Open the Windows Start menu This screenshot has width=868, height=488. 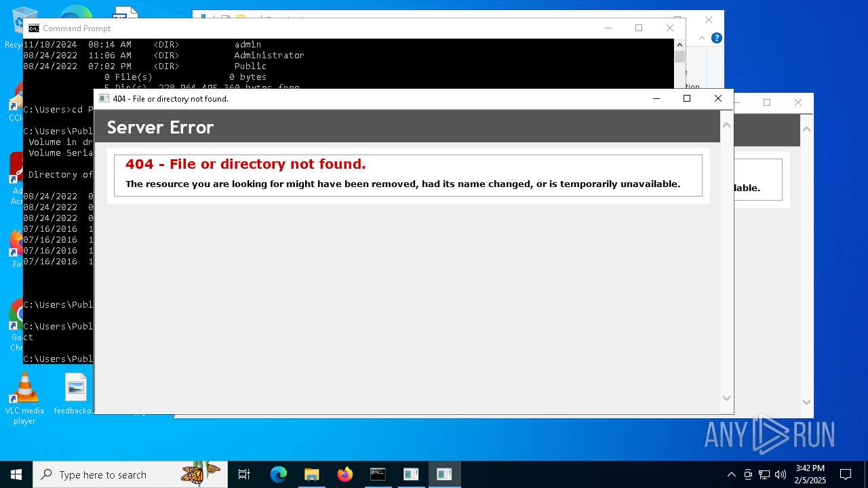pos(16,474)
